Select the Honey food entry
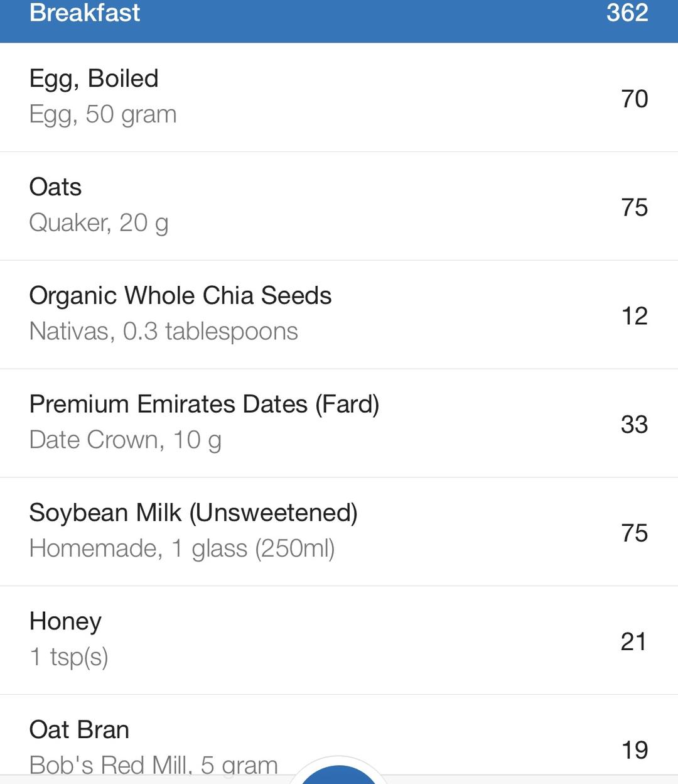The image size is (678, 784). 65,622
